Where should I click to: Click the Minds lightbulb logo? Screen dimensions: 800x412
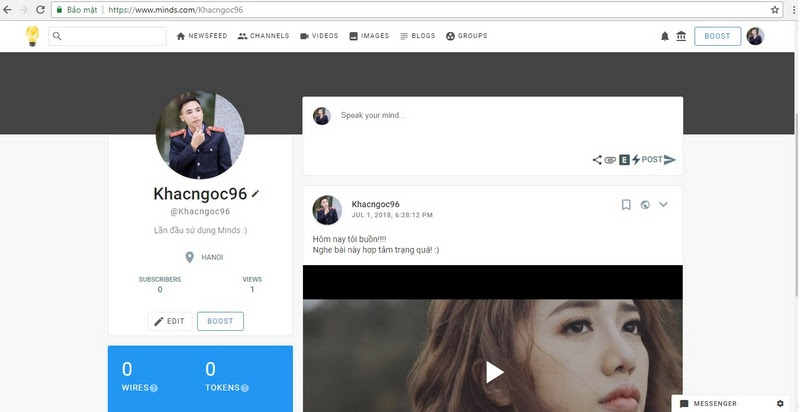(x=32, y=36)
